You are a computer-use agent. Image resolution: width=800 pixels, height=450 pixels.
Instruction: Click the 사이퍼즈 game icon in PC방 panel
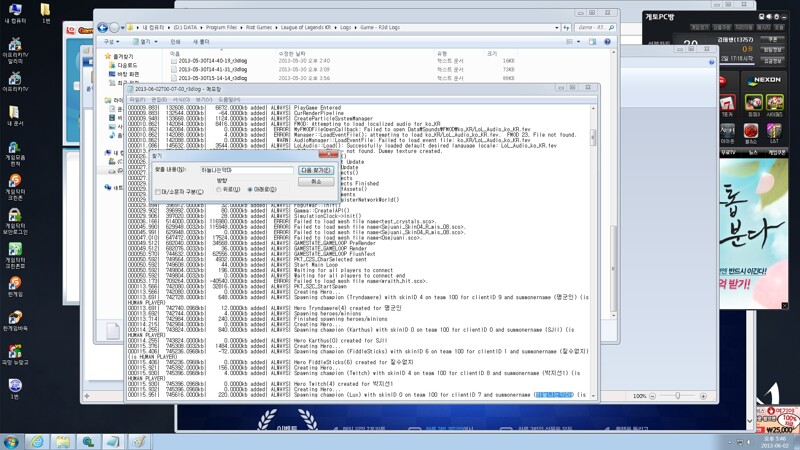click(774, 105)
